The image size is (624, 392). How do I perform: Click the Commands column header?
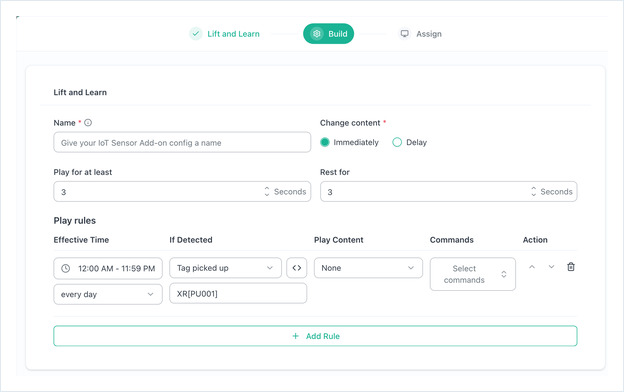pos(452,240)
